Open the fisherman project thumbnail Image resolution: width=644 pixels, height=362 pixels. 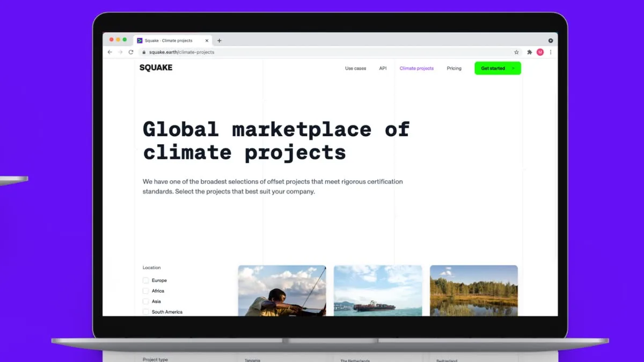282,291
